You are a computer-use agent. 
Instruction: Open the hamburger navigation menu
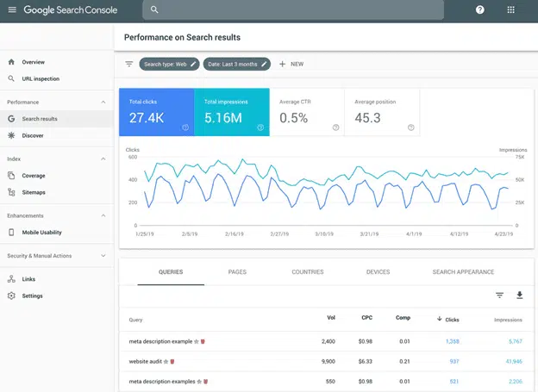point(12,9)
